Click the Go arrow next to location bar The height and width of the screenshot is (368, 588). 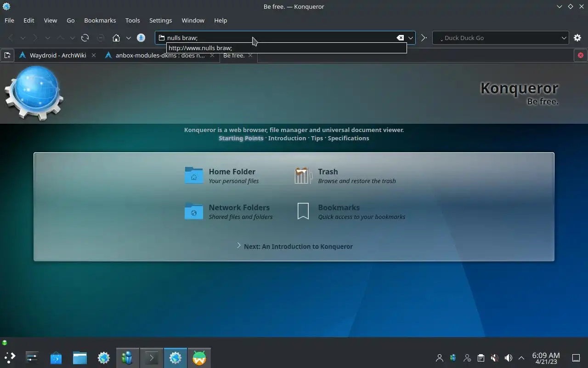click(x=424, y=38)
